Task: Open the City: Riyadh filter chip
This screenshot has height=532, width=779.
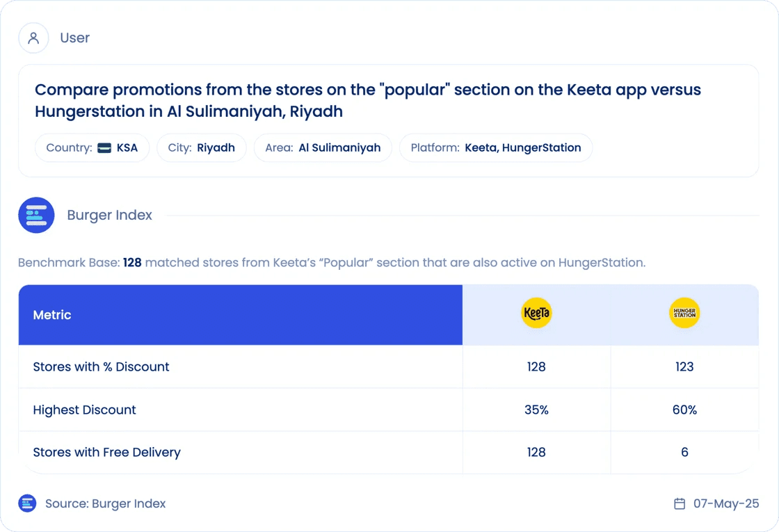Action: [201, 147]
